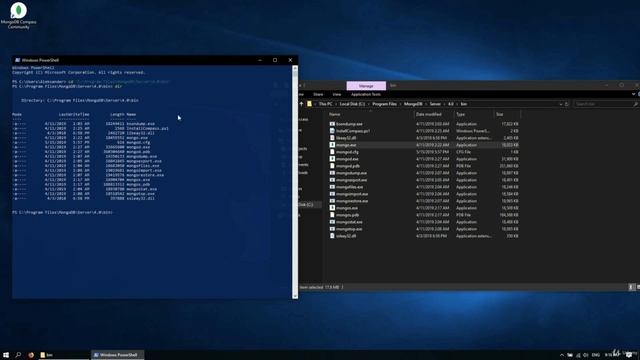Click the bsondump.exe file icon in Explorer
The image size is (640, 360).
pyautogui.click(x=332, y=124)
